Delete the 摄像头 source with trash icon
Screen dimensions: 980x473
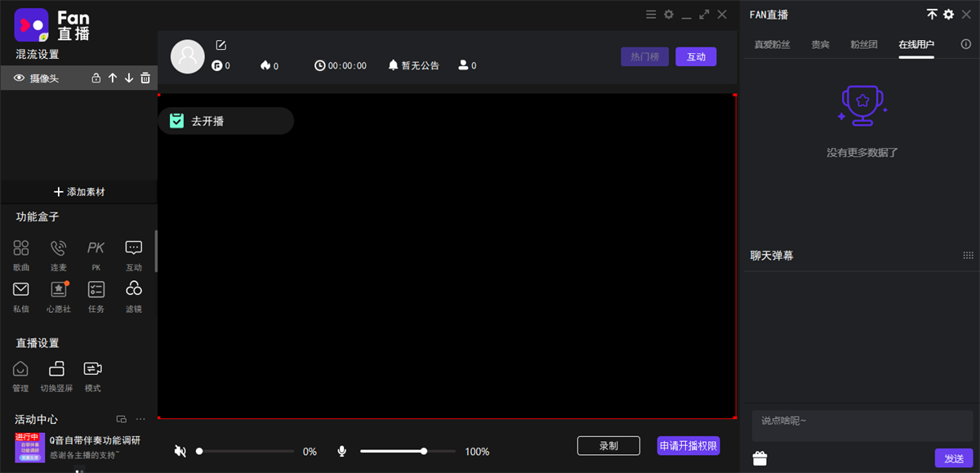145,78
